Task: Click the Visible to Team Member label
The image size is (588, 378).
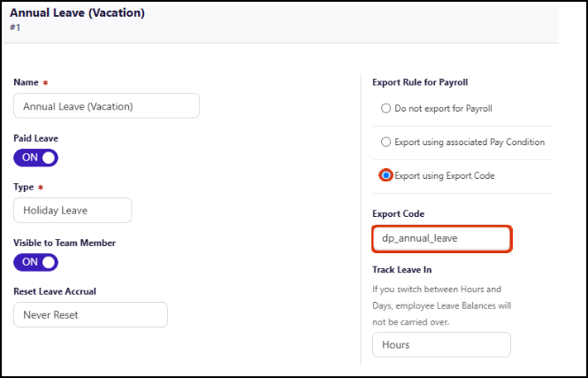Action: pyautogui.click(x=65, y=243)
